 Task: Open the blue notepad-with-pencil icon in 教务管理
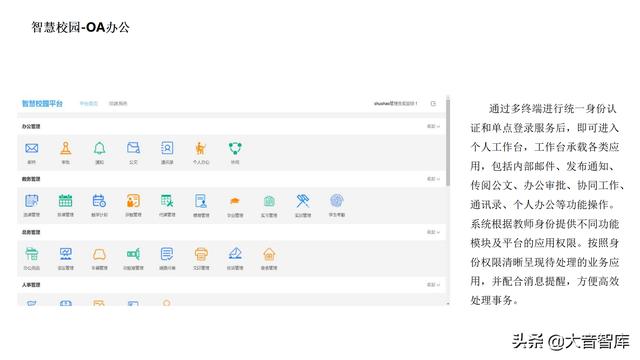(x=31, y=200)
